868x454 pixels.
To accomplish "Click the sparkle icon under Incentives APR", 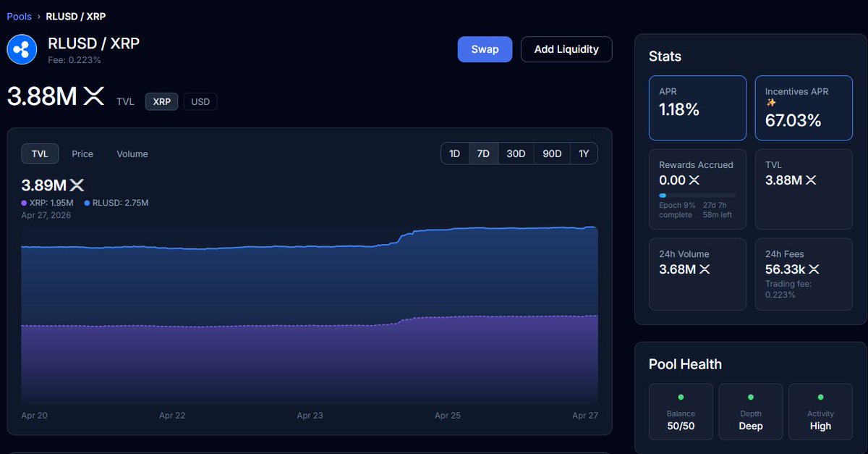I will click(x=771, y=104).
